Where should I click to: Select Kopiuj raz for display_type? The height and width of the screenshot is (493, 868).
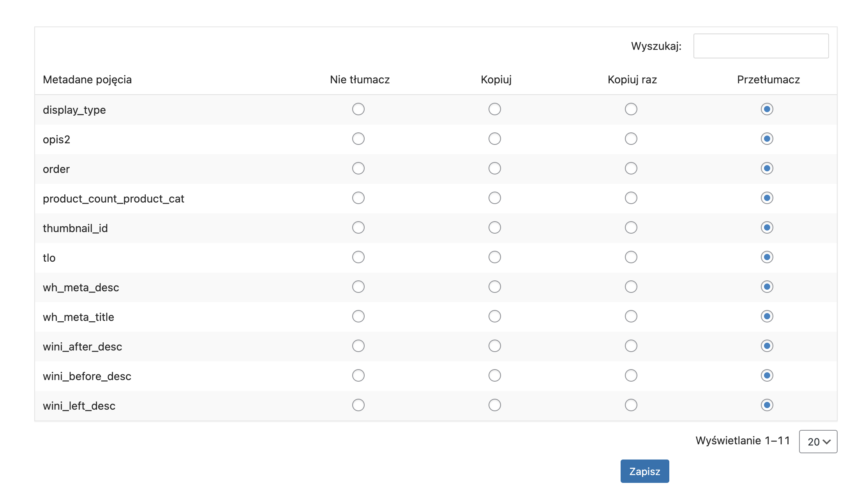(631, 109)
